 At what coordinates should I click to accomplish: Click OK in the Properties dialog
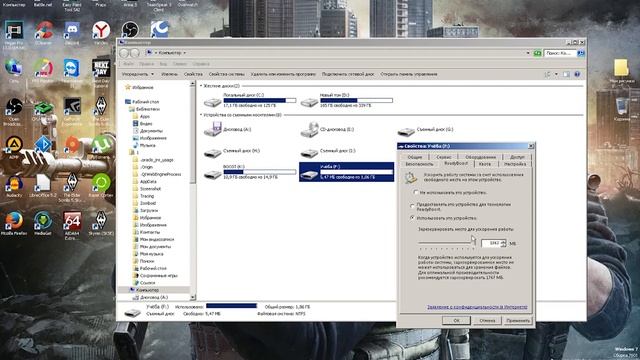456,321
